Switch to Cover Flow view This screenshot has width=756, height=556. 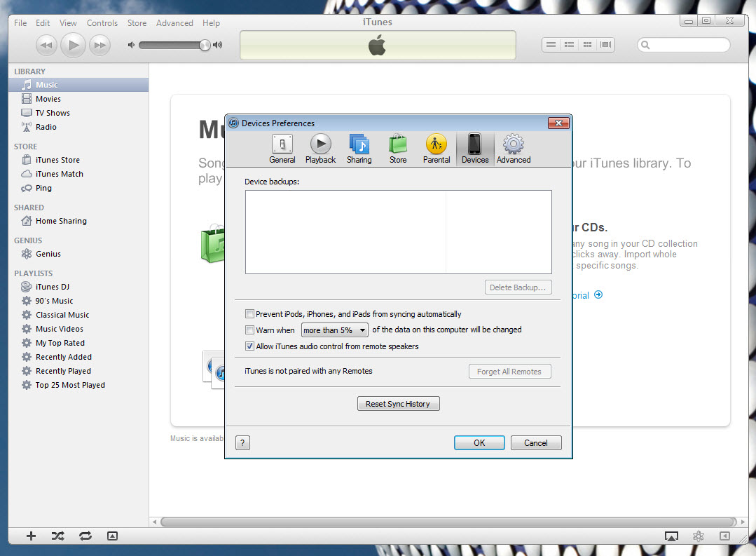pyautogui.click(x=605, y=45)
